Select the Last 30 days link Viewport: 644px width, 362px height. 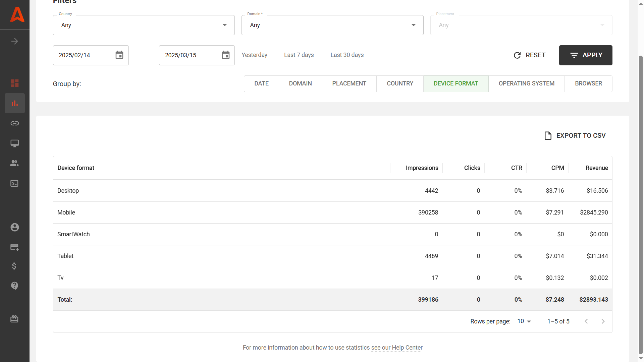coord(347,55)
